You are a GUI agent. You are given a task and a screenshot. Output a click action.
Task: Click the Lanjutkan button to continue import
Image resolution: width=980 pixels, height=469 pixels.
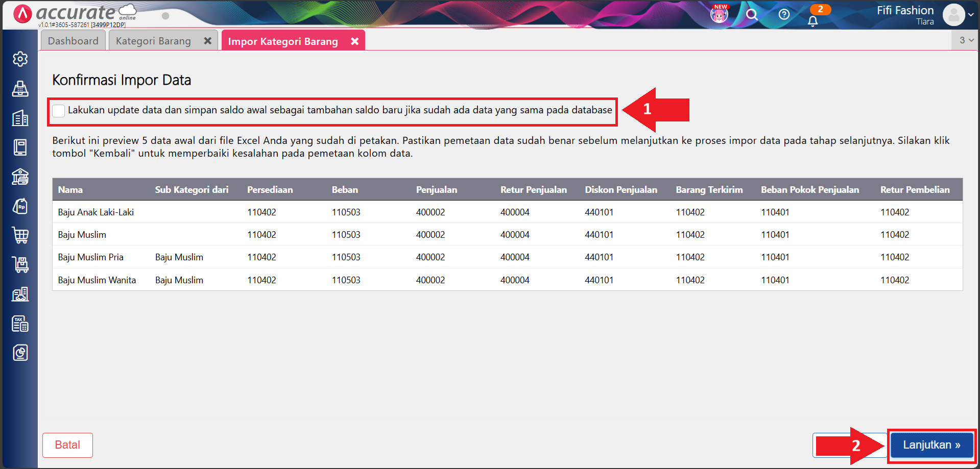click(x=930, y=445)
